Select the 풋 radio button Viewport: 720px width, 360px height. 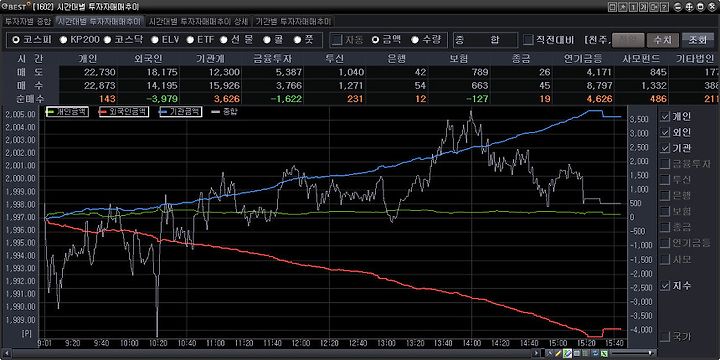click(x=298, y=40)
